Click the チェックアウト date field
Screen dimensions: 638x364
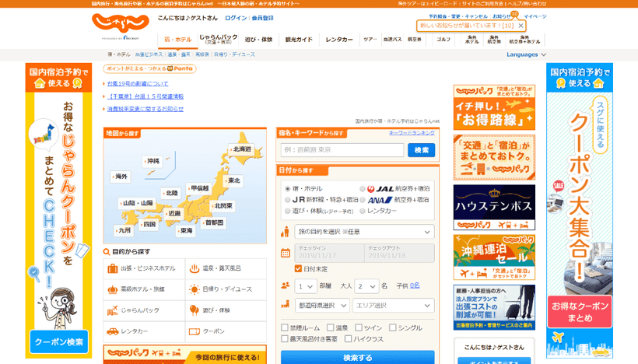coord(399,253)
